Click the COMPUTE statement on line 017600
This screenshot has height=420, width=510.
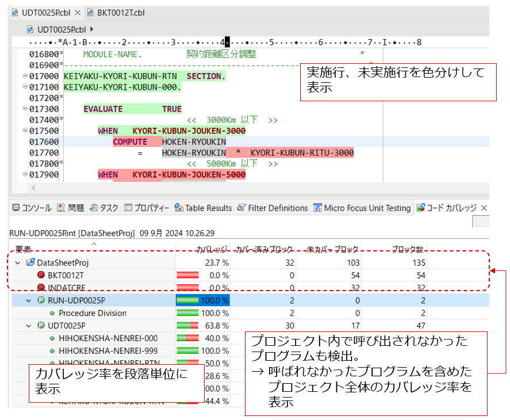point(130,142)
